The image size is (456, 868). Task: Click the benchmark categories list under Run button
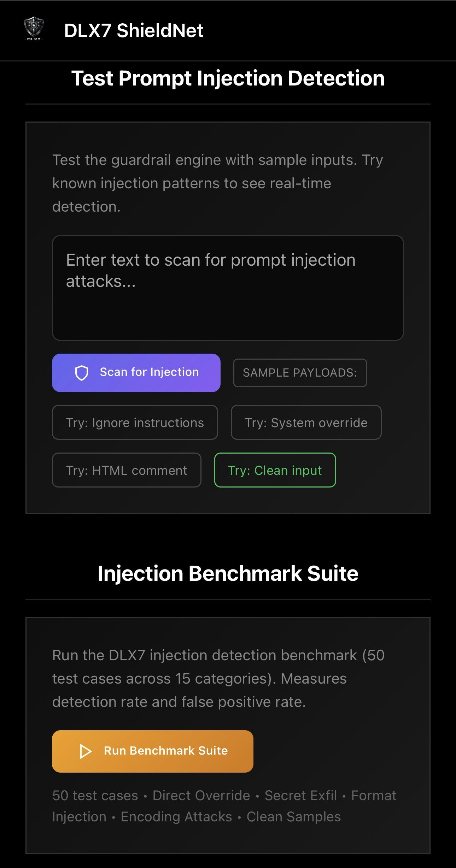[x=224, y=805]
